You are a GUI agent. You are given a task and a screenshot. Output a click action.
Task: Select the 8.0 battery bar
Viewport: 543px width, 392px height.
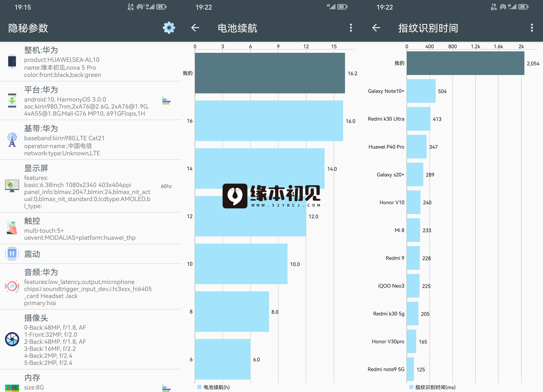pyautogui.click(x=232, y=311)
